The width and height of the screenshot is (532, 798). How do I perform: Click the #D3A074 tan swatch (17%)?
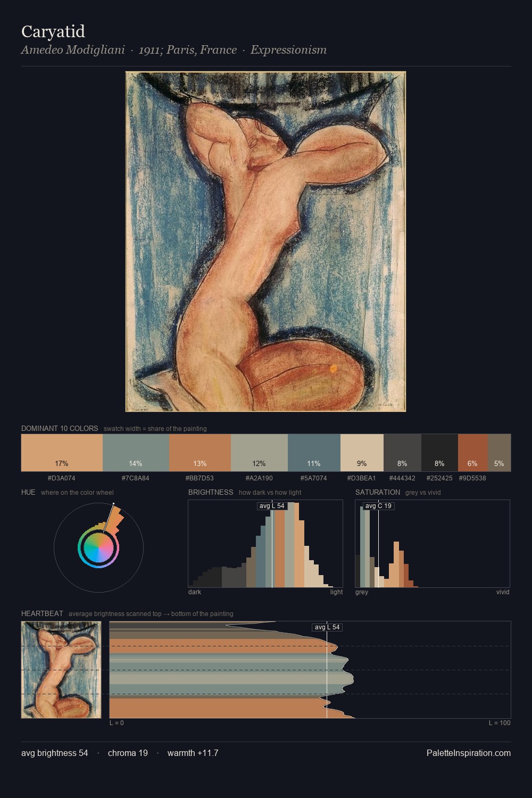(62, 453)
